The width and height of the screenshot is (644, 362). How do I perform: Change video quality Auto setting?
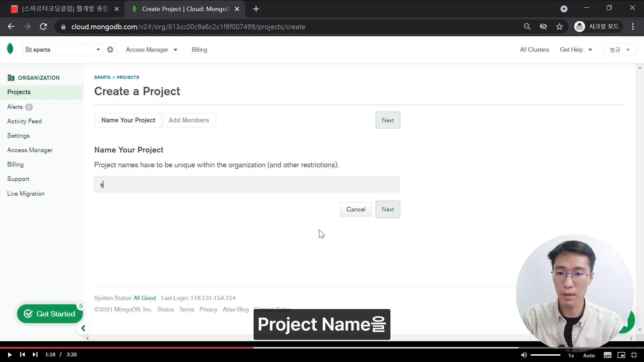(589, 355)
